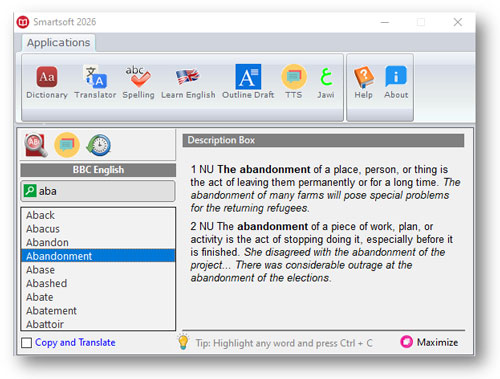The image size is (500, 379).
Task: Select the word Abashed
Action: (x=98, y=283)
